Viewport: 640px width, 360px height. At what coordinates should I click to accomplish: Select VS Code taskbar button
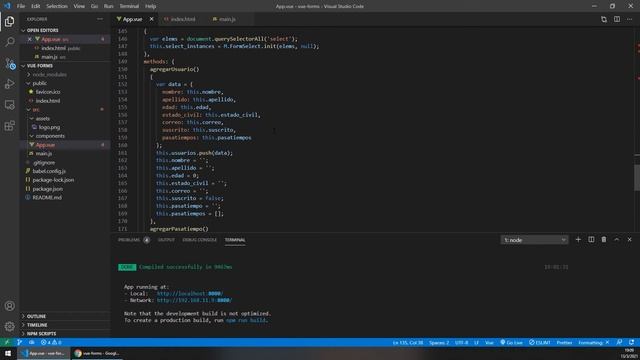click(x=44, y=353)
